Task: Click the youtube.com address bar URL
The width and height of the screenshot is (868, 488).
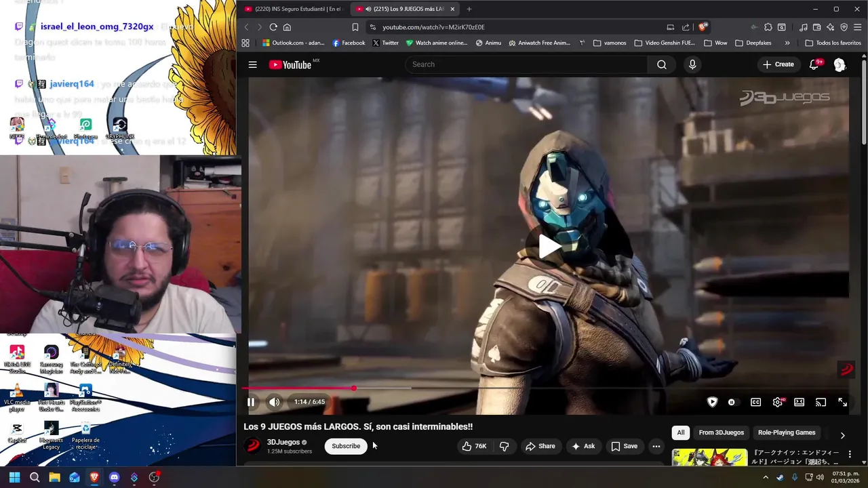Action: 433,27
